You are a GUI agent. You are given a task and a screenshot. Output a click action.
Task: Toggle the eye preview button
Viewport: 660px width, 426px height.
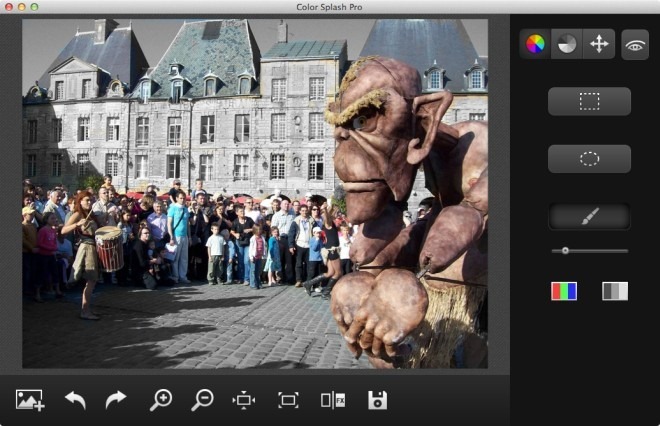pos(635,44)
